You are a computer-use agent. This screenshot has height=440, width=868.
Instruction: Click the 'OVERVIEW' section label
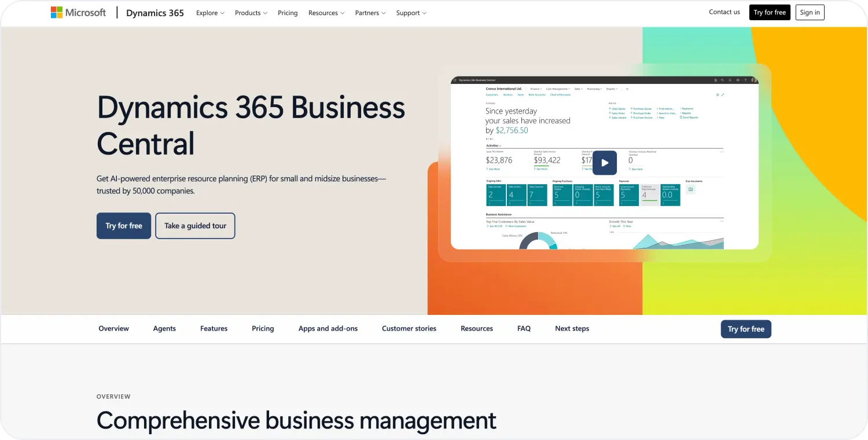click(113, 397)
